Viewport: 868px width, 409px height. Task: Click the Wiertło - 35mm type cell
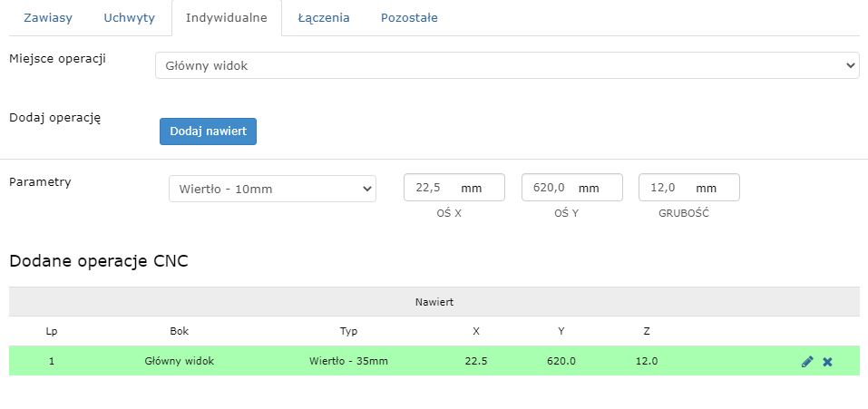[x=348, y=361]
